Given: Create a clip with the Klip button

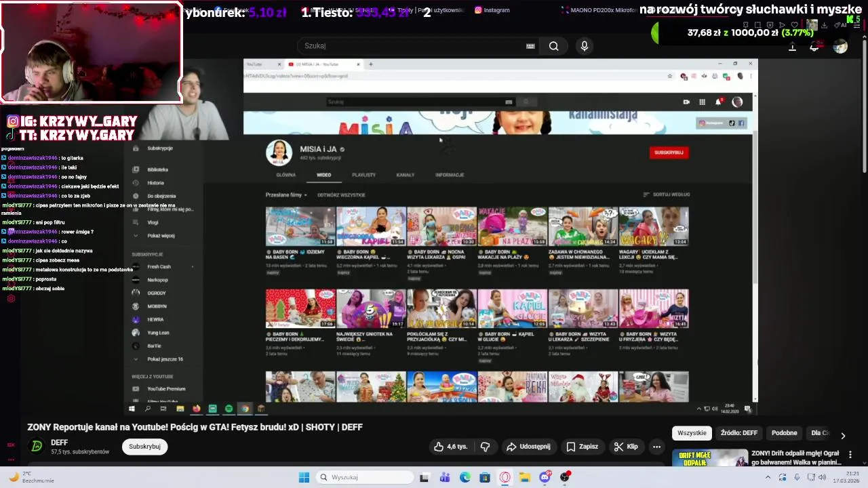Looking at the screenshot, I should point(626,447).
